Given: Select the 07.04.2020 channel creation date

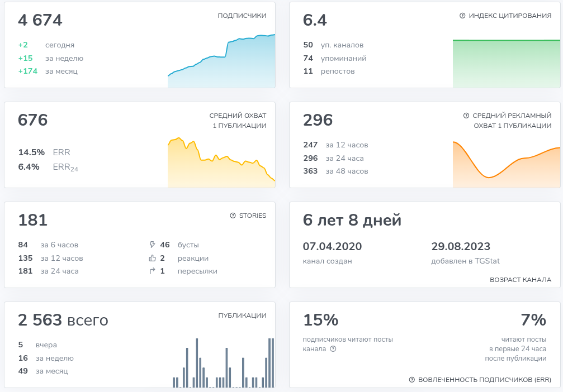Looking at the screenshot, I should pos(332,246).
